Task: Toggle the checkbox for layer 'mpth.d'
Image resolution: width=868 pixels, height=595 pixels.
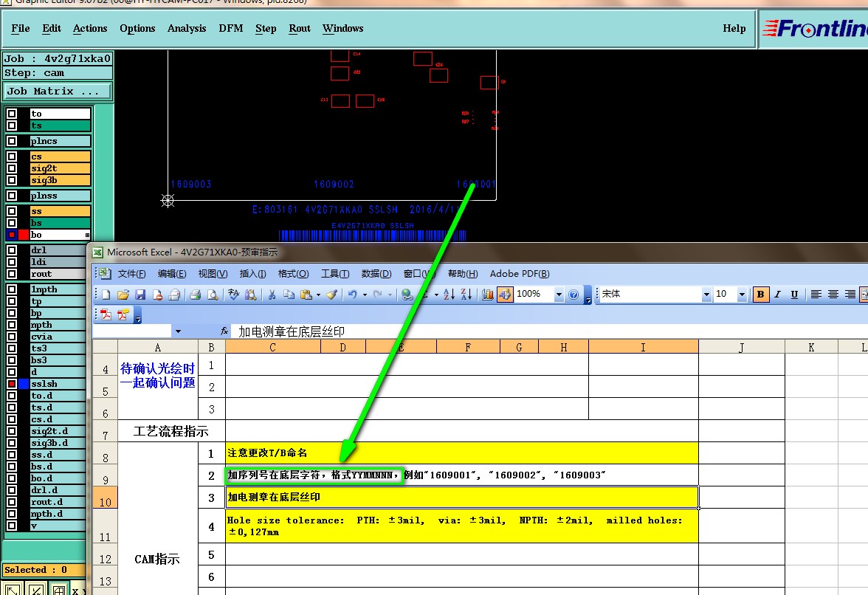Action: 12,514
